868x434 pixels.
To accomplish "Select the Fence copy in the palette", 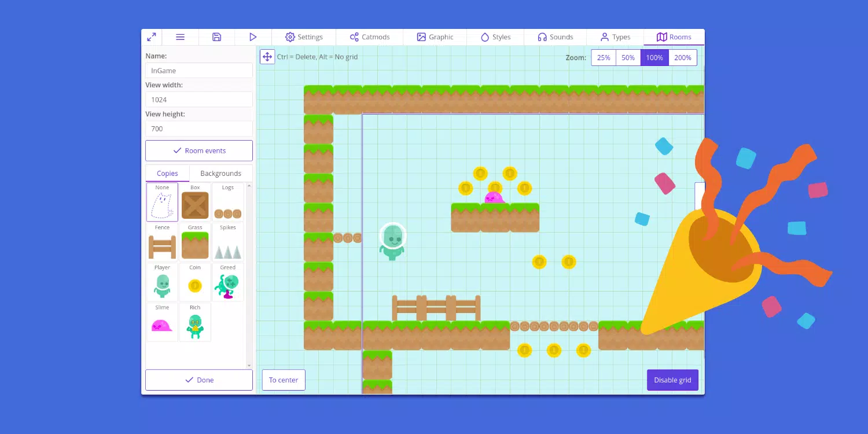I will 162,242.
